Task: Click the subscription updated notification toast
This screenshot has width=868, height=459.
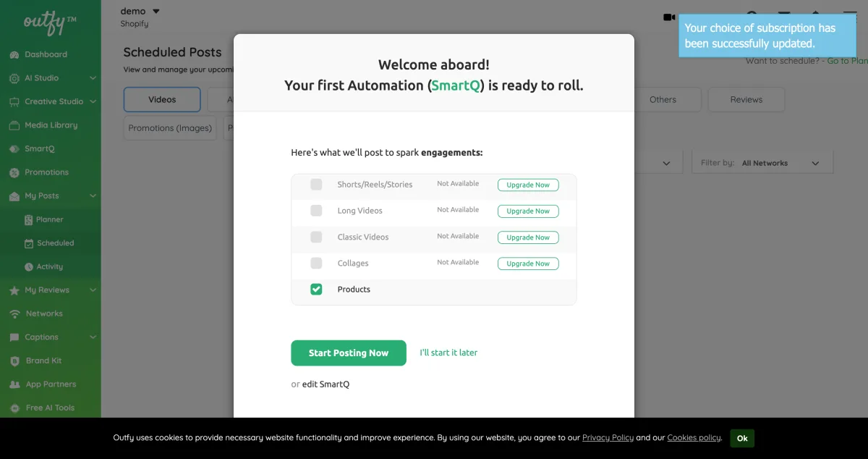Action: (x=767, y=35)
